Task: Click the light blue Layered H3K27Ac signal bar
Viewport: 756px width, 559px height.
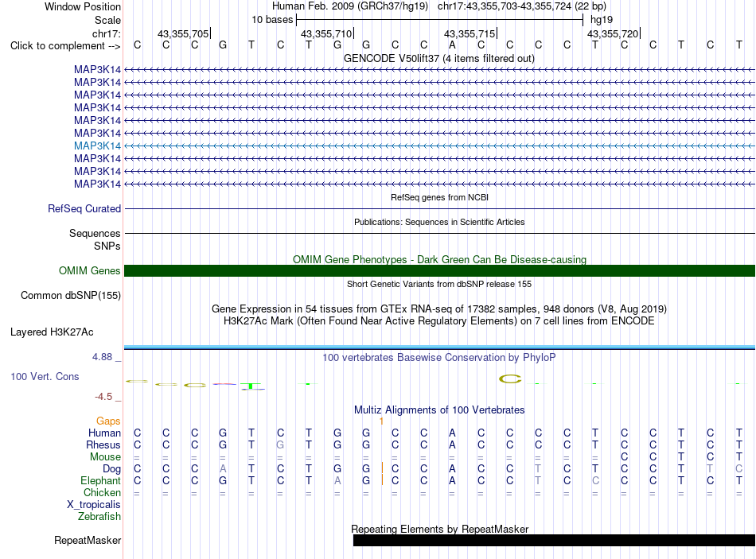Action: (440, 347)
